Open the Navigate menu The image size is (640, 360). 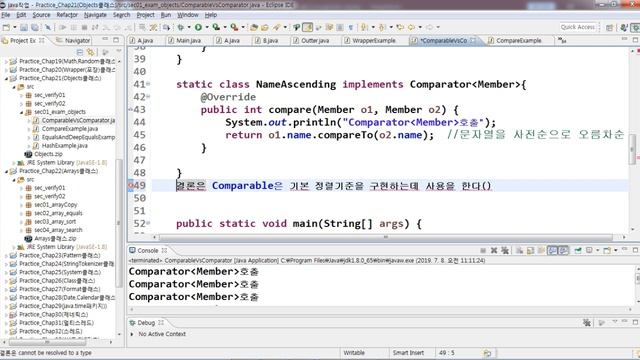click(x=95, y=15)
